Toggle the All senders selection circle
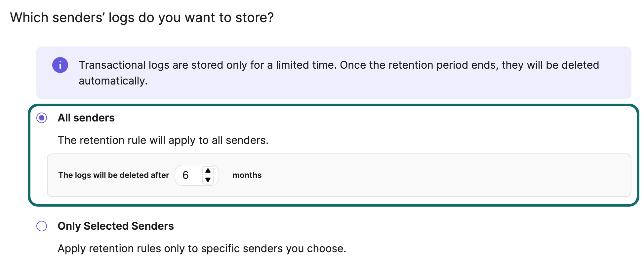The width and height of the screenshot is (644, 268). [42, 118]
